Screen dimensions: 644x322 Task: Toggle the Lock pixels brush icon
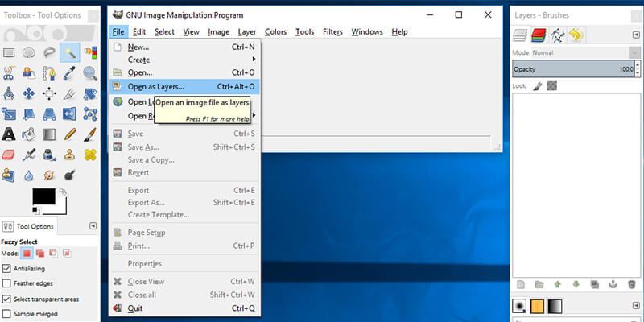coord(538,86)
